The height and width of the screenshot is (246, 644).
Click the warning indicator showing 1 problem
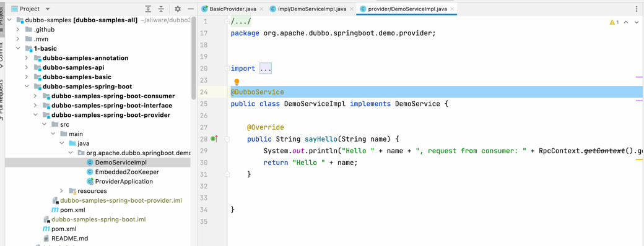tap(614, 22)
